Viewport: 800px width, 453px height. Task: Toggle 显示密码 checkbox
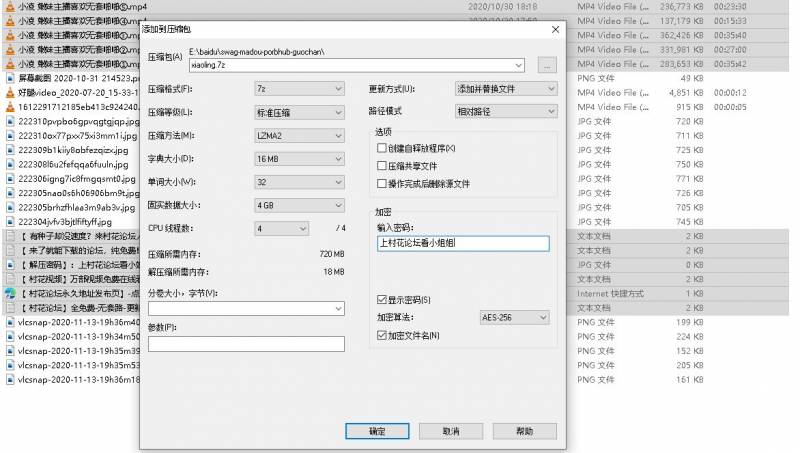pyautogui.click(x=381, y=300)
